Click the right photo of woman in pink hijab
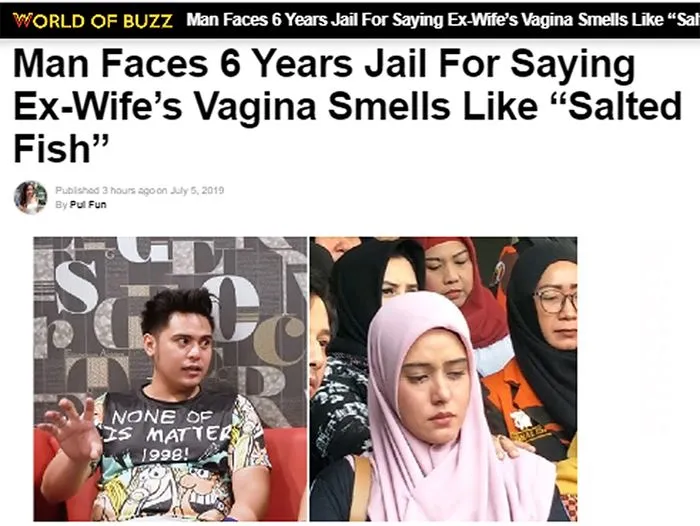The height and width of the screenshot is (526, 700). point(443,379)
